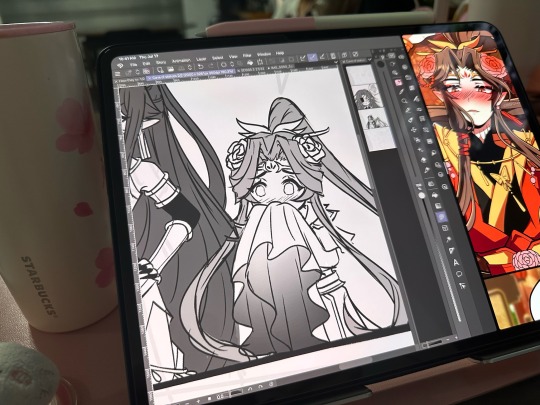The height and width of the screenshot is (405, 540).
Task: Select the Balloon tool below the Text tool
Action: click(x=459, y=274)
